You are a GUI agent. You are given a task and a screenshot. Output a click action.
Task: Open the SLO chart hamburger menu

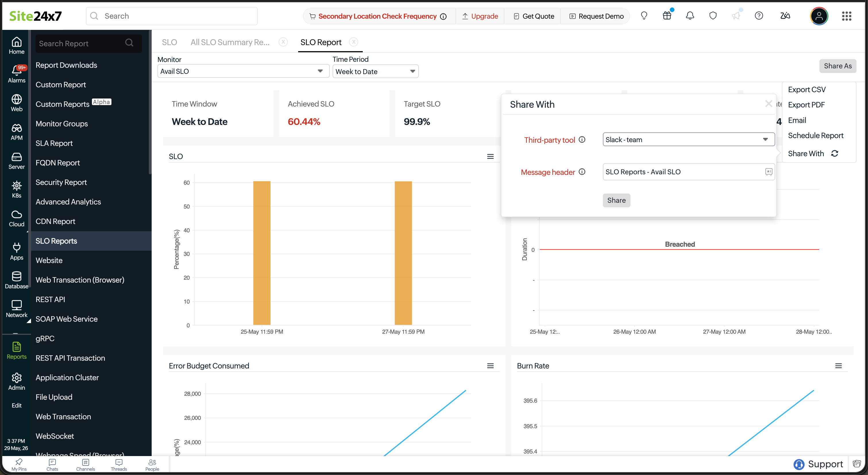490,156
